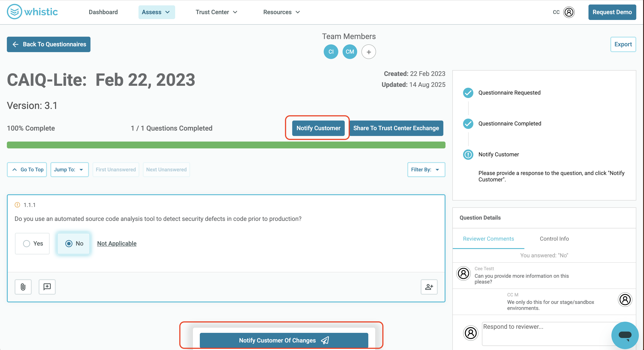644x350 pixels.
Task: Click the Export button
Action: click(623, 44)
